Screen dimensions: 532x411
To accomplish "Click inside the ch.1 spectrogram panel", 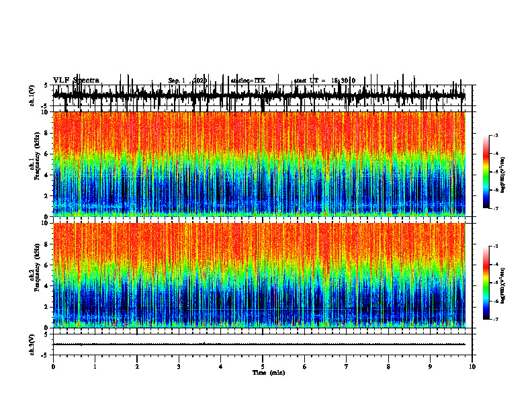I will click(x=259, y=164).
